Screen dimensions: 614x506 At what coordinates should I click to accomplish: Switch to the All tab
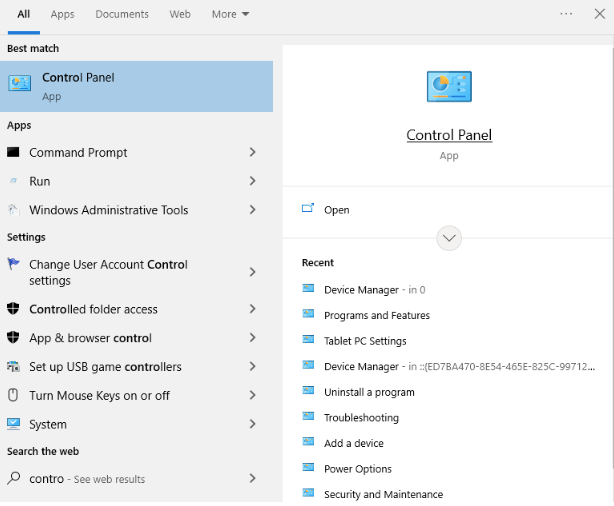pyautogui.click(x=23, y=14)
